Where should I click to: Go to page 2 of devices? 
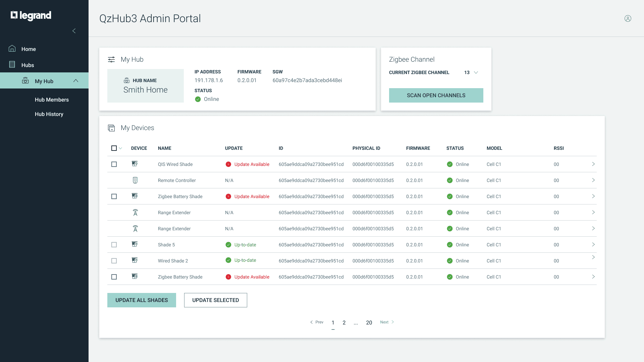tap(344, 322)
